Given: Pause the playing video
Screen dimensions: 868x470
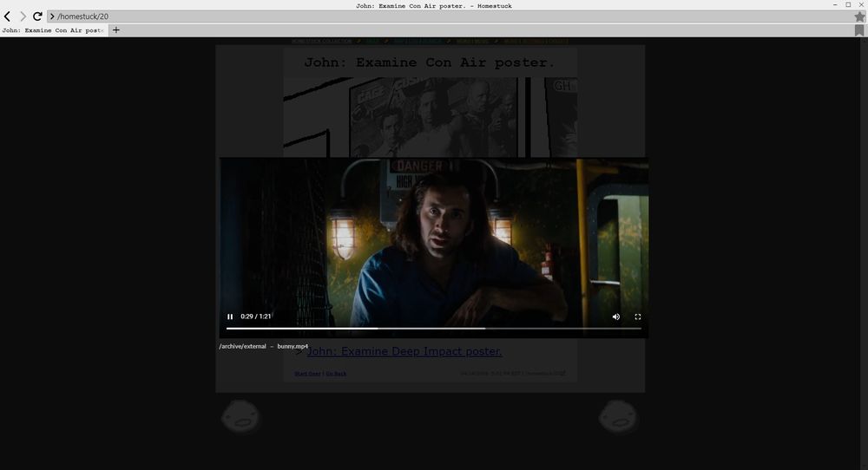Looking at the screenshot, I should [x=230, y=317].
